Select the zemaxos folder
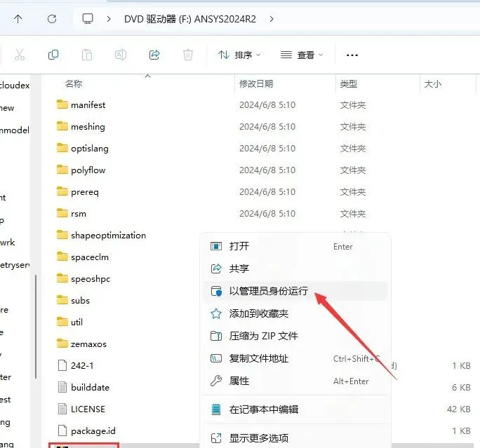480x448 pixels. click(x=81, y=344)
